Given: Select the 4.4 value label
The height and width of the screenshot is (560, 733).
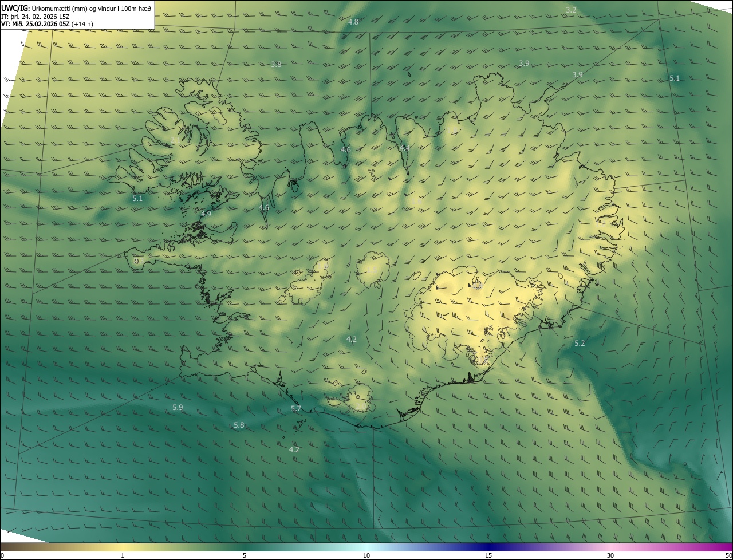Looking at the screenshot, I should [404, 148].
